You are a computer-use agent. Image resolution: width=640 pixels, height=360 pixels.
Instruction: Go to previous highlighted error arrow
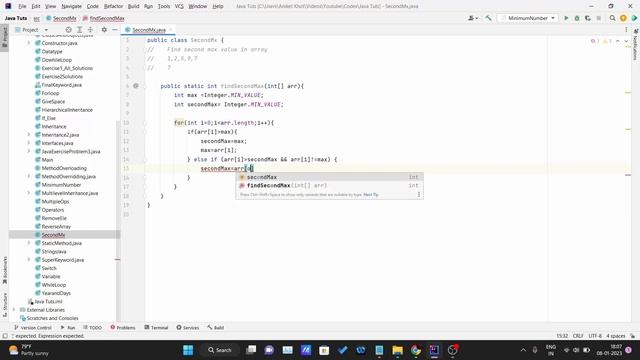(x=618, y=41)
